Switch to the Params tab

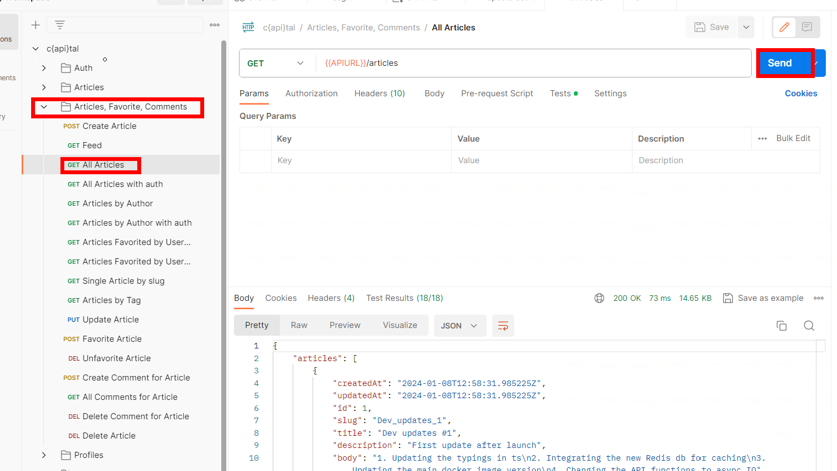(x=254, y=93)
